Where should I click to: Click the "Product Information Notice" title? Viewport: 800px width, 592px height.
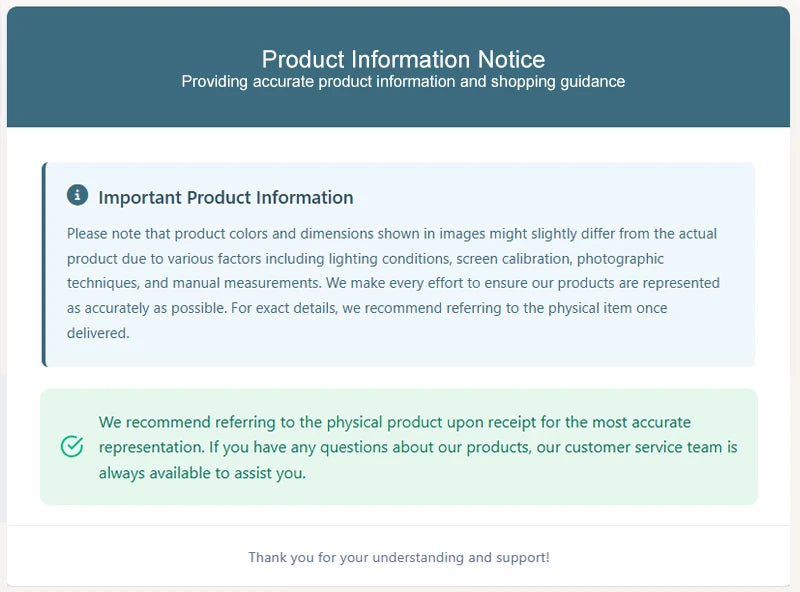pyautogui.click(x=403, y=59)
